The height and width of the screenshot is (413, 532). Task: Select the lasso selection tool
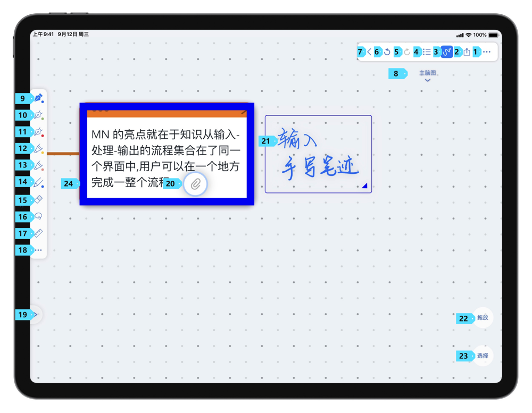38,216
